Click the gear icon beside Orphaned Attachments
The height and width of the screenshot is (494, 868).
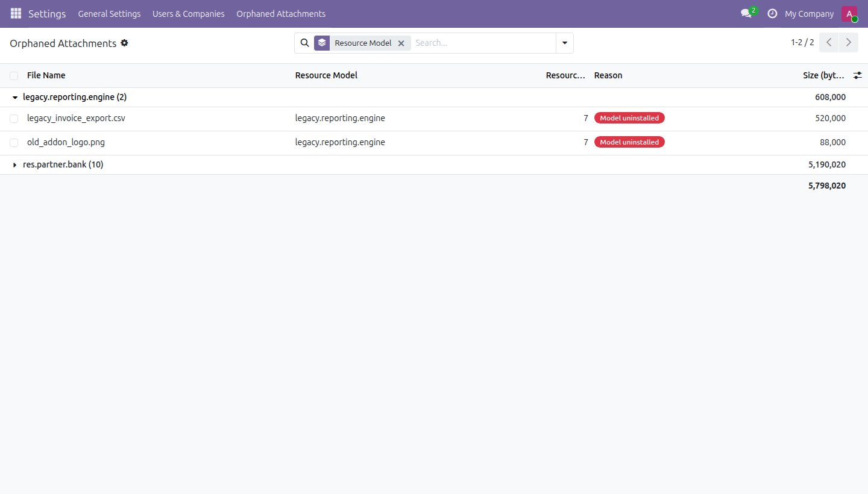point(124,43)
